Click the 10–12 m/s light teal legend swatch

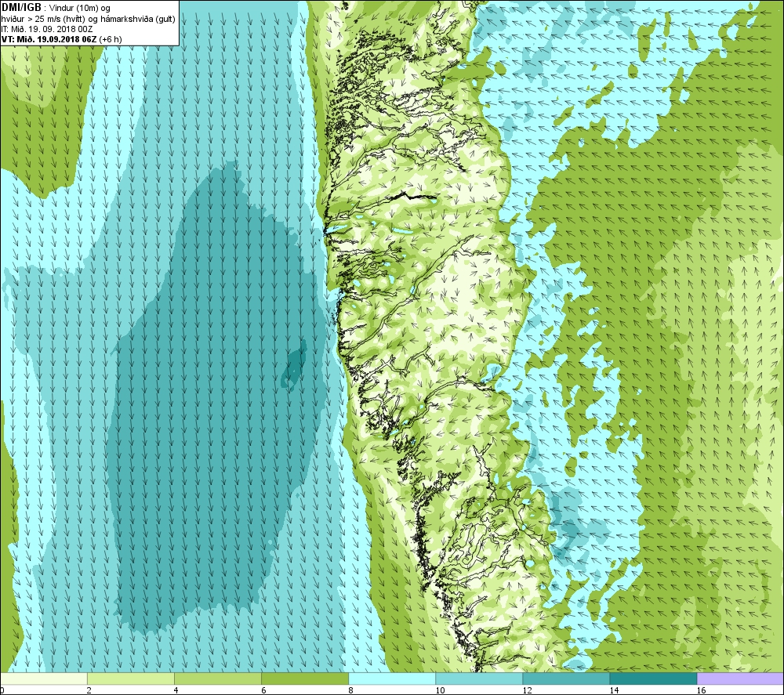tap(479, 679)
